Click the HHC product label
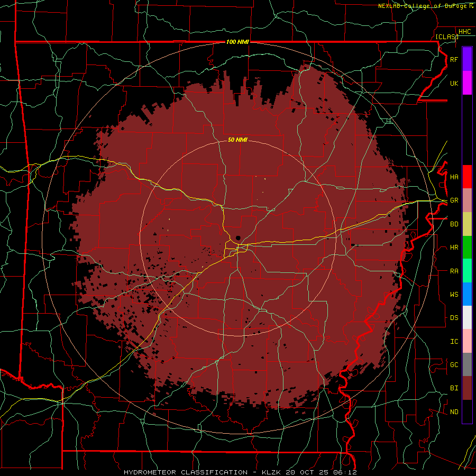The image size is (476, 476). (464, 32)
